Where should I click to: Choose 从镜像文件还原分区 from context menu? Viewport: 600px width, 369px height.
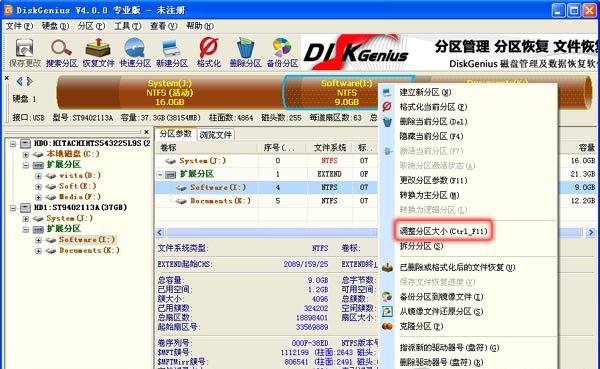coord(441,312)
